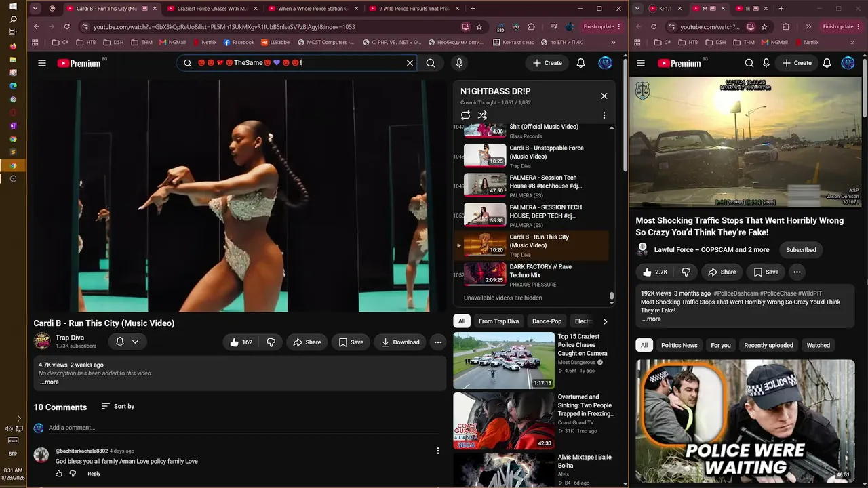868x488 pixels.
Task: Open Trap Diva channel avatar
Action: click(42, 341)
